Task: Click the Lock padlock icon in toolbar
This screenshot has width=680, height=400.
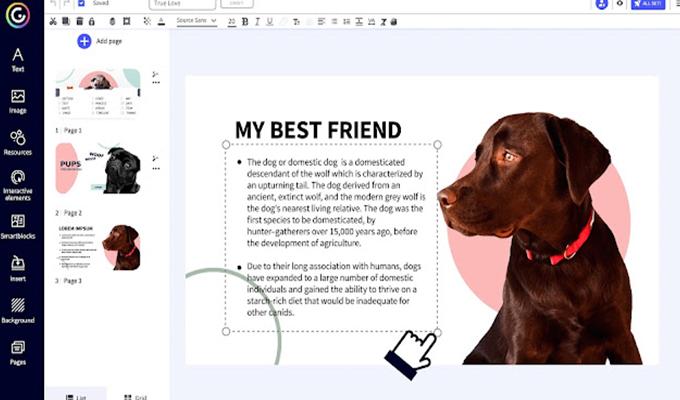Action: point(92,21)
